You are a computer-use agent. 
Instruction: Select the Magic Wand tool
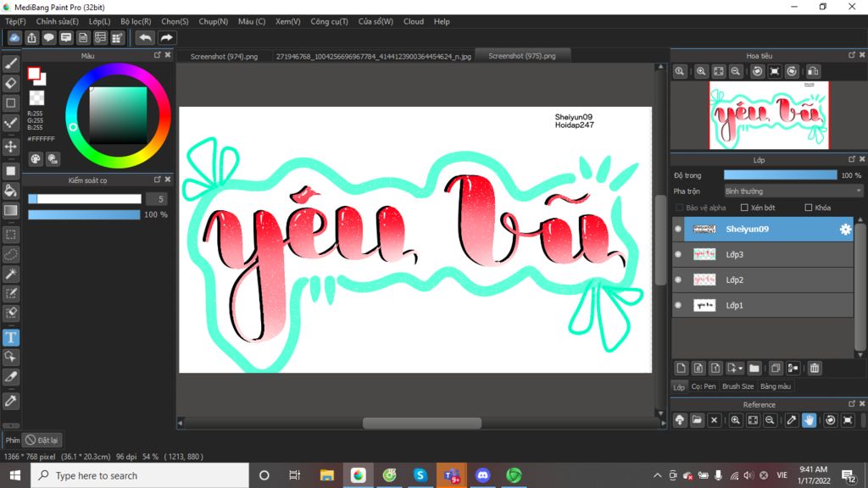10,274
